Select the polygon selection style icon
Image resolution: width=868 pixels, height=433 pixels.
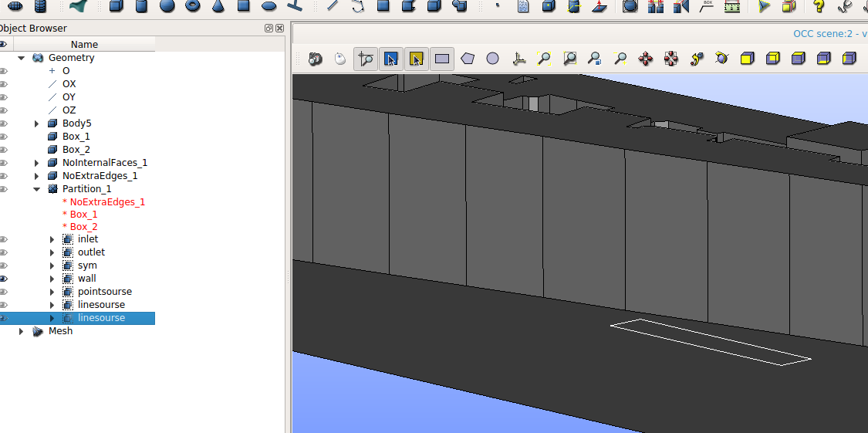click(468, 59)
